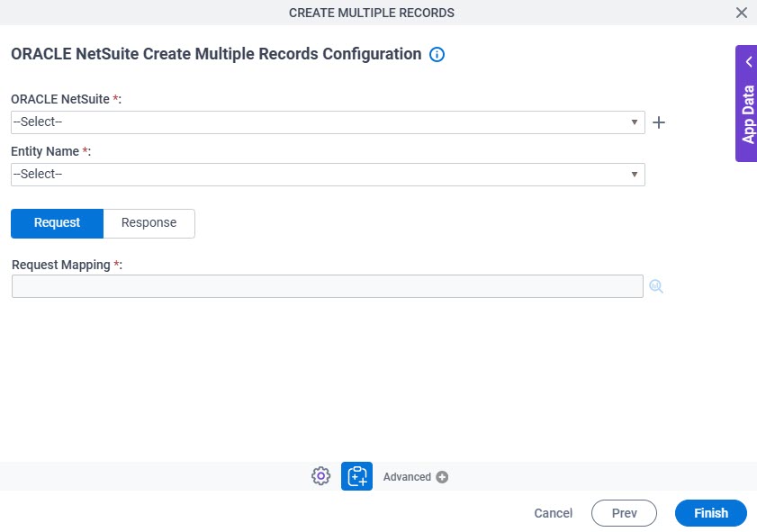Open the Request Mapping schema mapper icon
757x532 pixels.
655,286
